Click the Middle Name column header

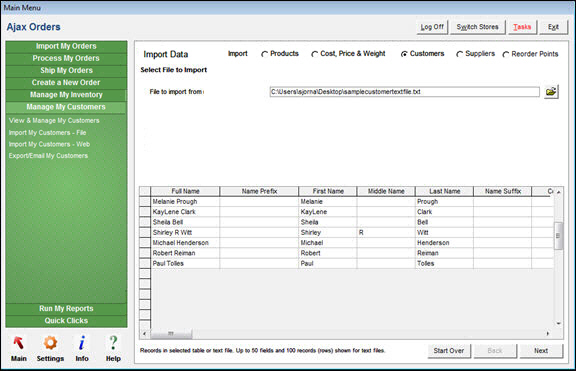(x=386, y=191)
